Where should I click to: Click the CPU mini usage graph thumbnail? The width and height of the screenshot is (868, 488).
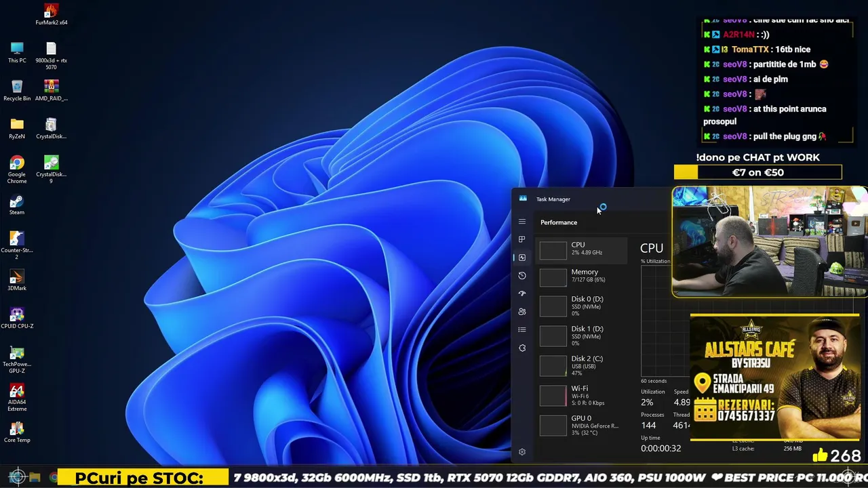(553, 250)
